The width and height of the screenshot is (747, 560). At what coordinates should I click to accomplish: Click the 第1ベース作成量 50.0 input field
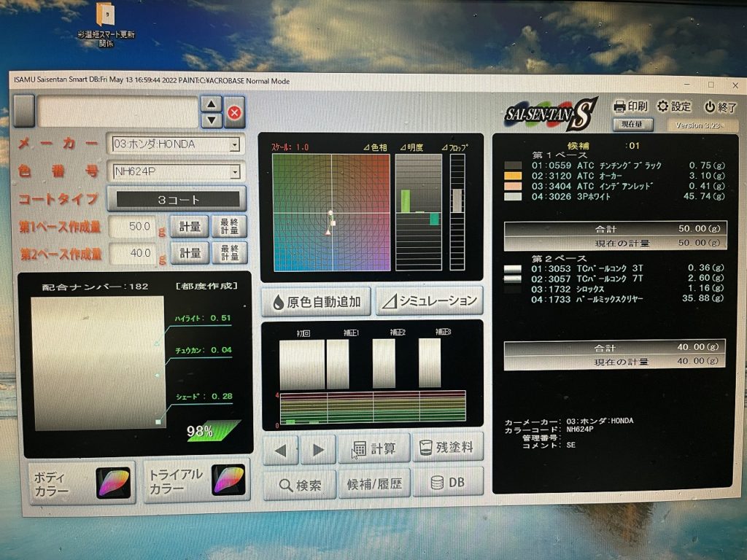136,226
